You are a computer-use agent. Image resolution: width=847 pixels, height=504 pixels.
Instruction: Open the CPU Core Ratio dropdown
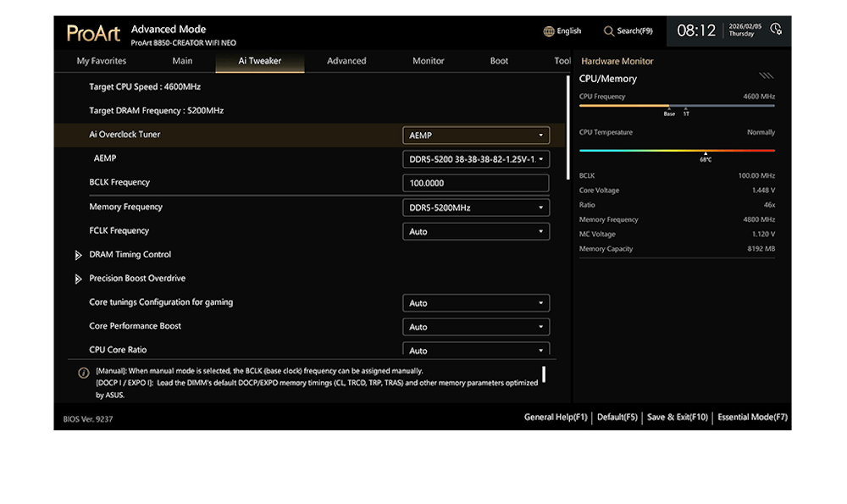(x=476, y=349)
